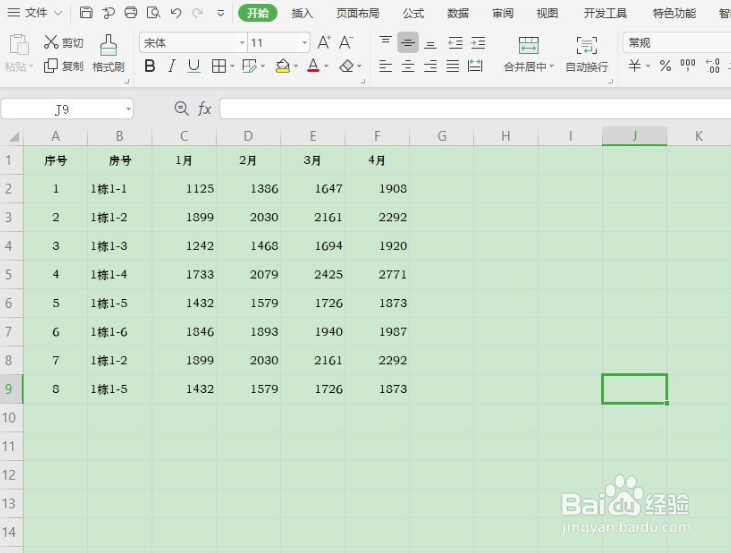Image resolution: width=731 pixels, height=553 pixels.
Task: Switch to the 公式 (Formulas) tab
Action: click(413, 13)
